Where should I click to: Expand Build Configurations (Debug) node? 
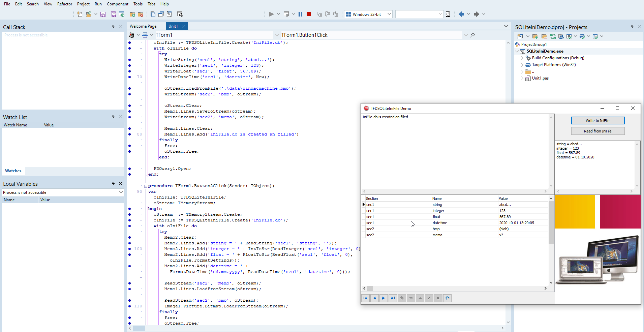click(522, 58)
